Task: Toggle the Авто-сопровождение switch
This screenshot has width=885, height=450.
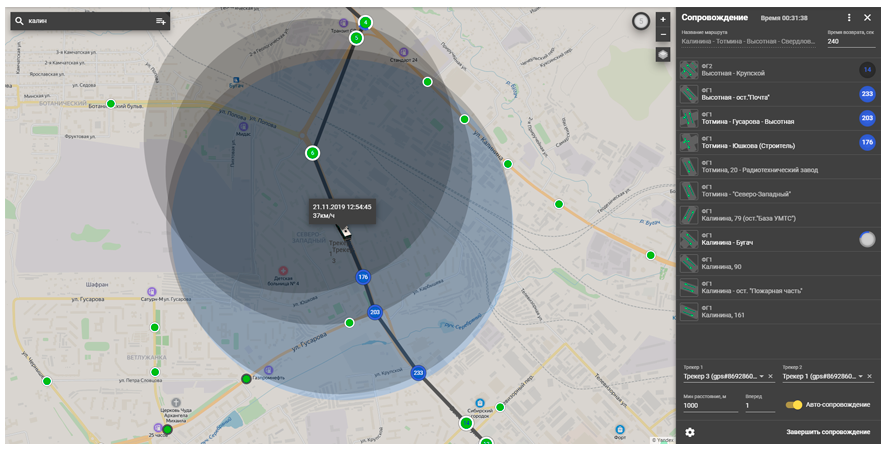Action: tap(794, 405)
